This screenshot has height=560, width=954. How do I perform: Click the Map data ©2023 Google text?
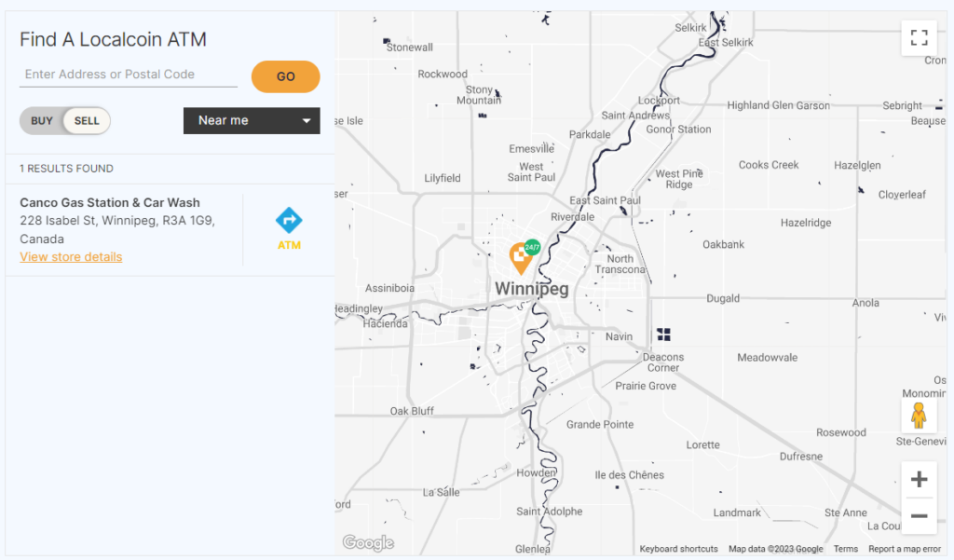click(776, 549)
